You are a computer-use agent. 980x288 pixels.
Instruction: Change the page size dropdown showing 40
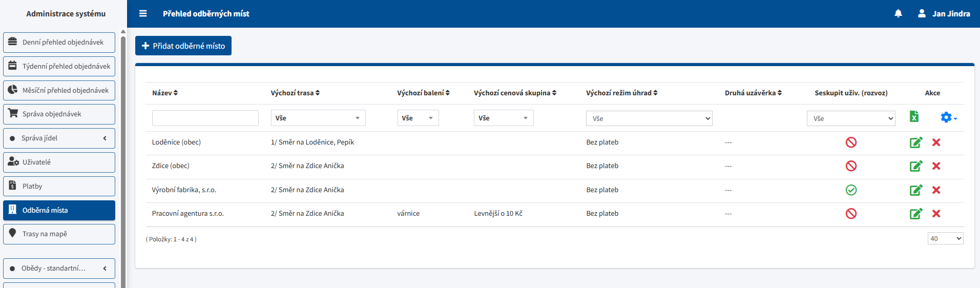pos(945,238)
